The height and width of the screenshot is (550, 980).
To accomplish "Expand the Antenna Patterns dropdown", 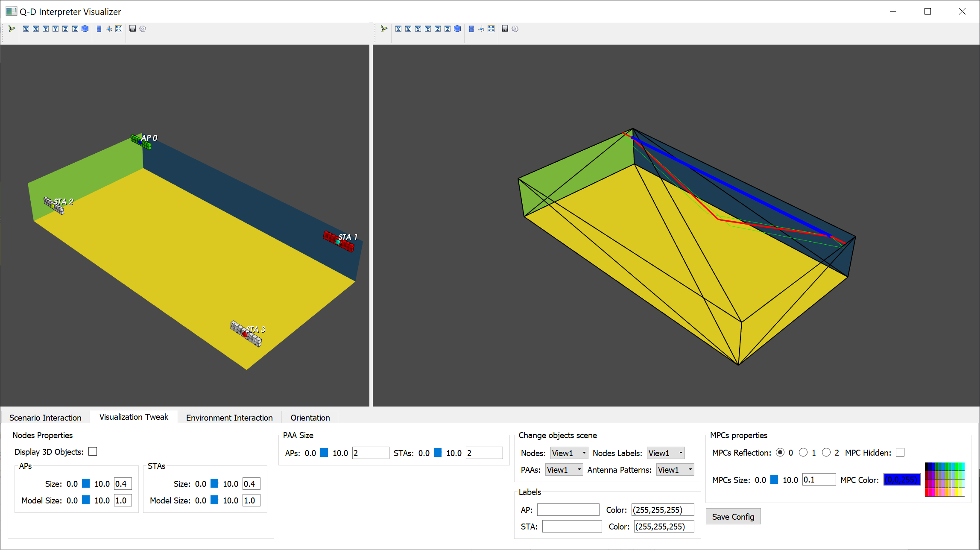I will point(675,470).
